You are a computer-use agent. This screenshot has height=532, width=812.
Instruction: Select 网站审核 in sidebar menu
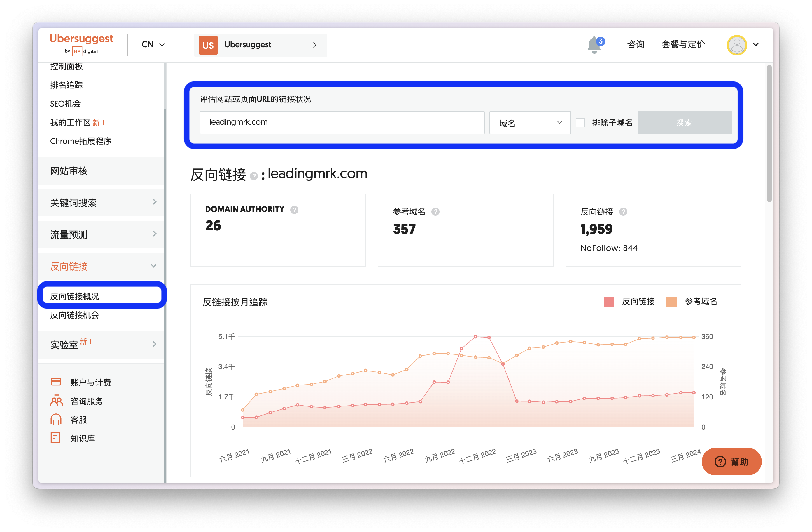point(101,171)
